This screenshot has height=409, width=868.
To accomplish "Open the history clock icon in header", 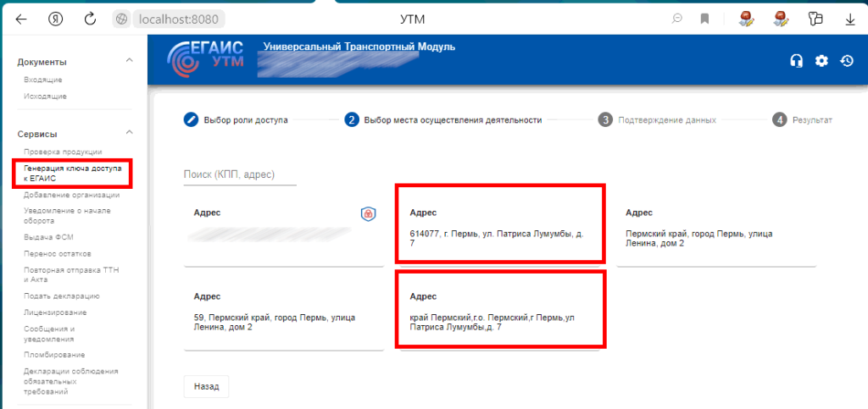I will (x=846, y=60).
